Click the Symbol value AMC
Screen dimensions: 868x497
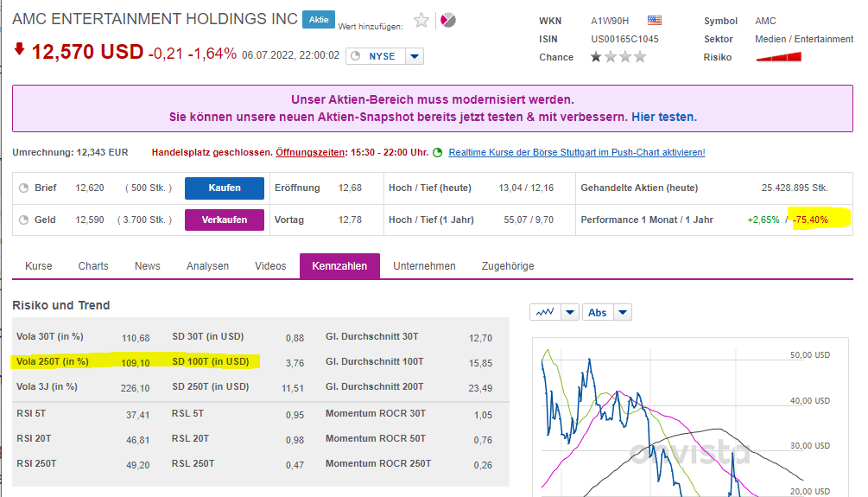[x=765, y=21]
